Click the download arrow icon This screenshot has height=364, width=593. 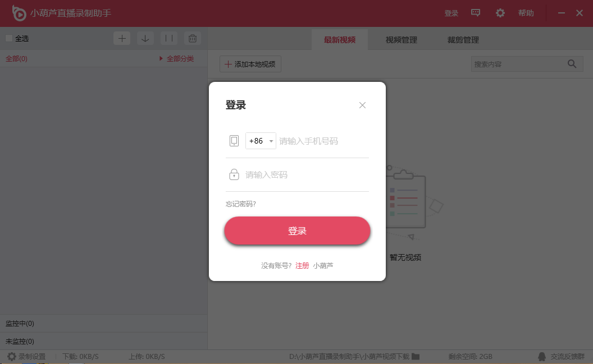(145, 38)
